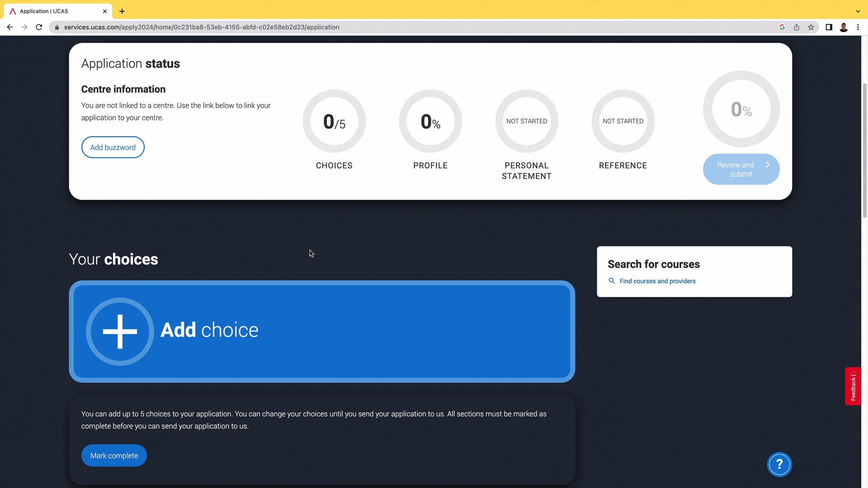Open the user profile avatar
The height and width of the screenshot is (488, 868).
pyautogui.click(x=844, y=27)
